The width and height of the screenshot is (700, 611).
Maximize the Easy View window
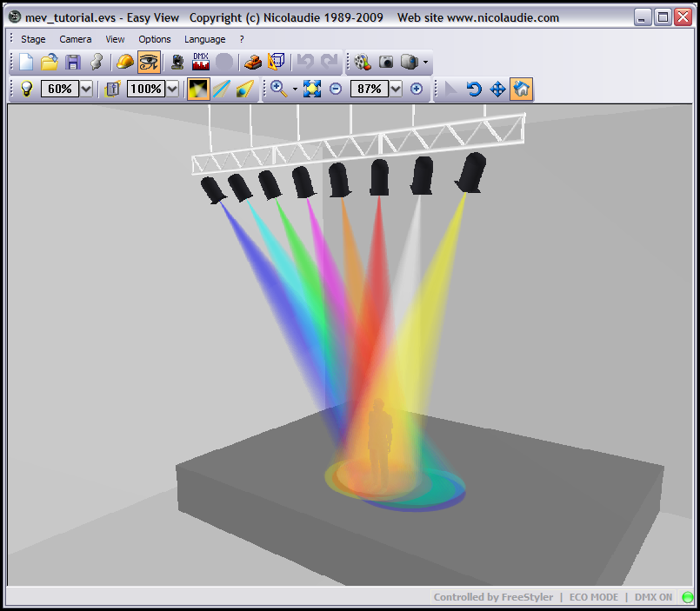(663, 17)
